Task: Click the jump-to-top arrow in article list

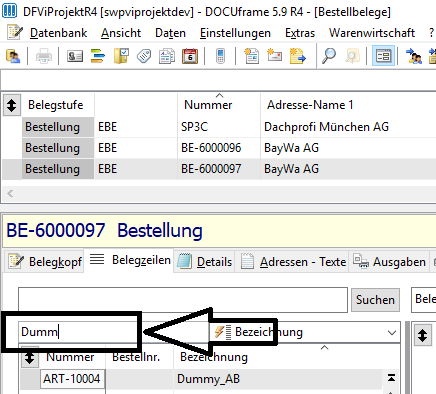Action: tap(391, 378)
